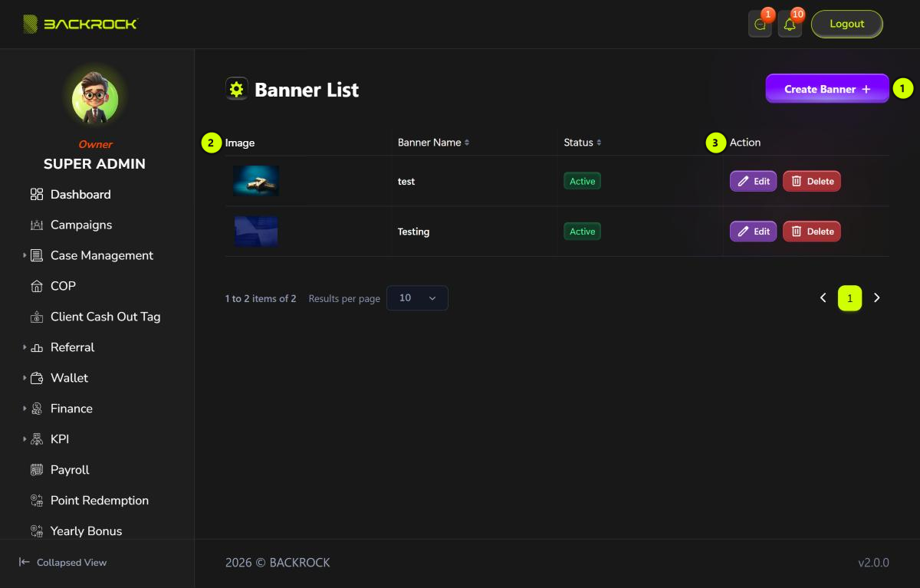Viewport: 920px width, 588px height.
Task: Click the KPI icon in sidebar
Action: click(37, 440)
